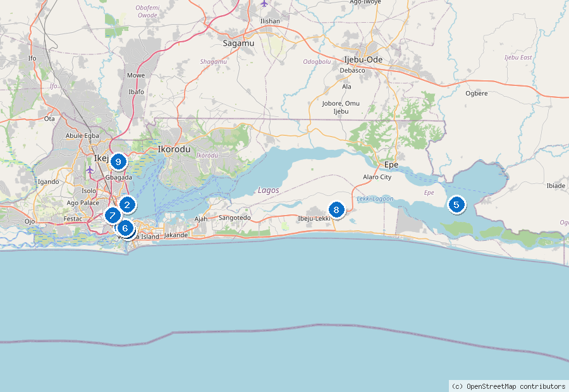Select the Ogbere town label
Image resolution: width=569 pixels, height=392 pixels.
(477, 94)
